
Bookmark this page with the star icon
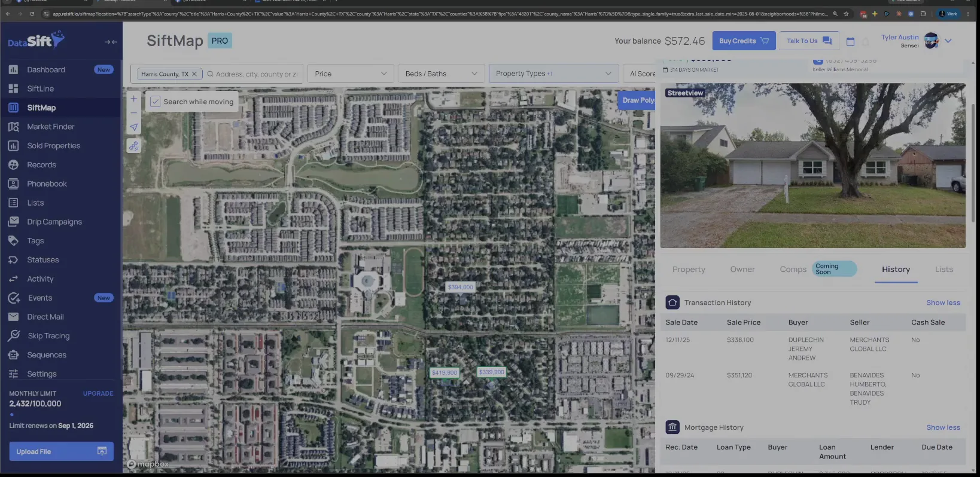point(846,14)
